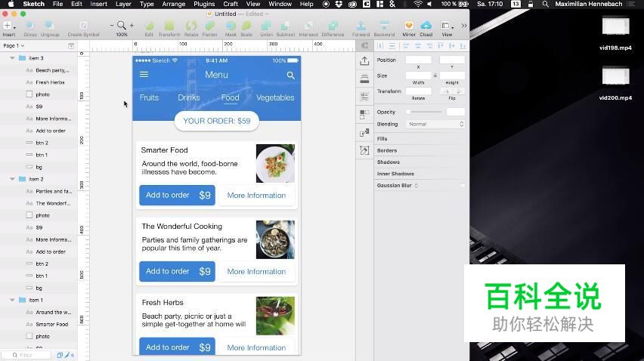644x361 pixels.
Task: Open the Blending mode dropdown
Action: (436, 124)
